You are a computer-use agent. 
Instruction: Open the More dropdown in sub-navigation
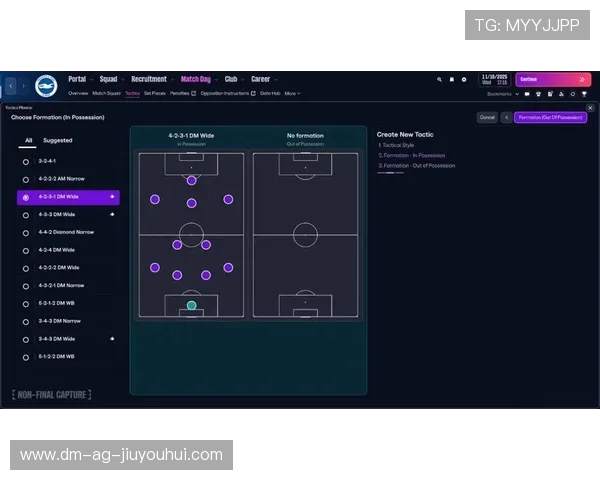pos(292,93)
